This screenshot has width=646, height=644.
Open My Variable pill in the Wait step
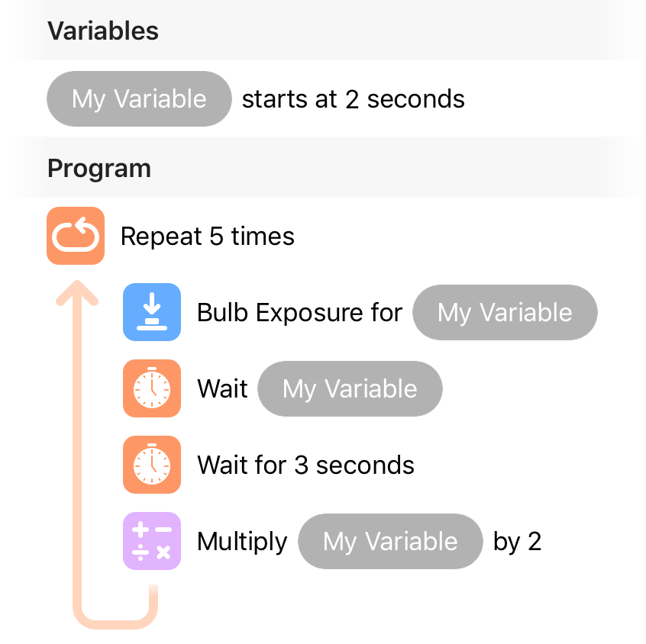pyautogui.click(x=350, y=388)
